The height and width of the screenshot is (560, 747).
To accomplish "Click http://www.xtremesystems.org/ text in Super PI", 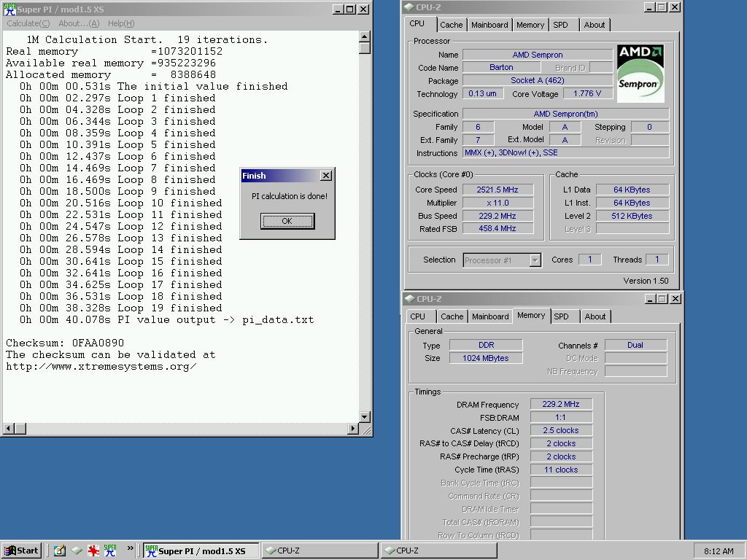I will coord(101,366).
